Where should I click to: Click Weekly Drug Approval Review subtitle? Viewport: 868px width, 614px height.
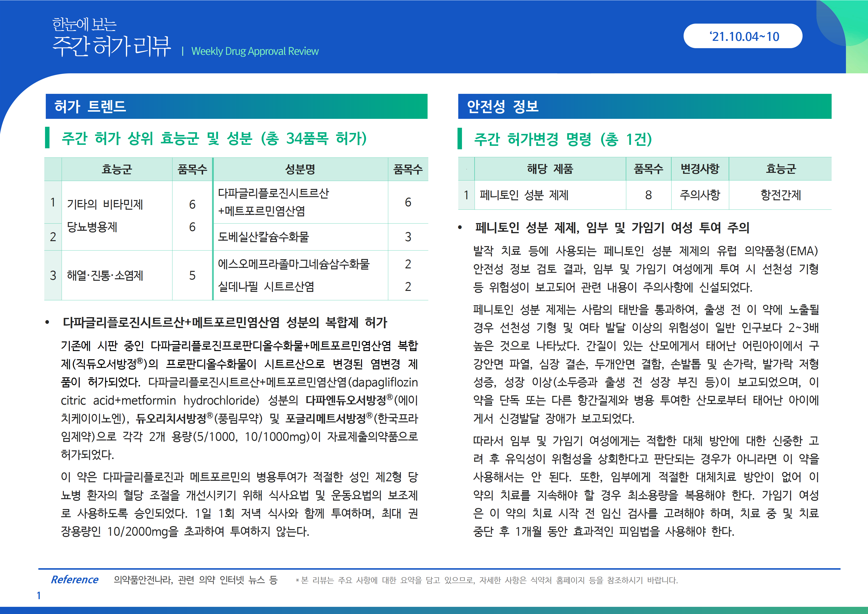255,51
